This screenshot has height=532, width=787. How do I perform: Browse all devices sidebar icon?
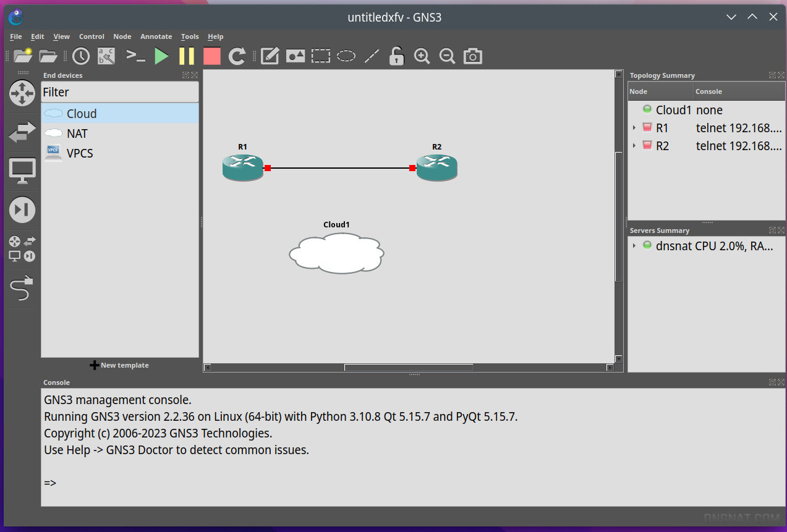pyautogui.click(x=22, y=248)
